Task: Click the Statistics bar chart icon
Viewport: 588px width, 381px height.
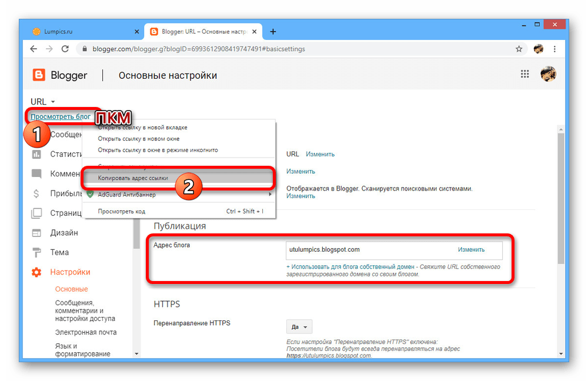Action: (x=36, y=154)
